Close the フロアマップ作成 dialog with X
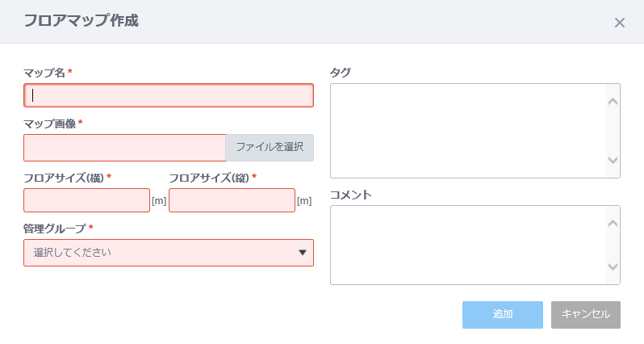 [619, 23]
